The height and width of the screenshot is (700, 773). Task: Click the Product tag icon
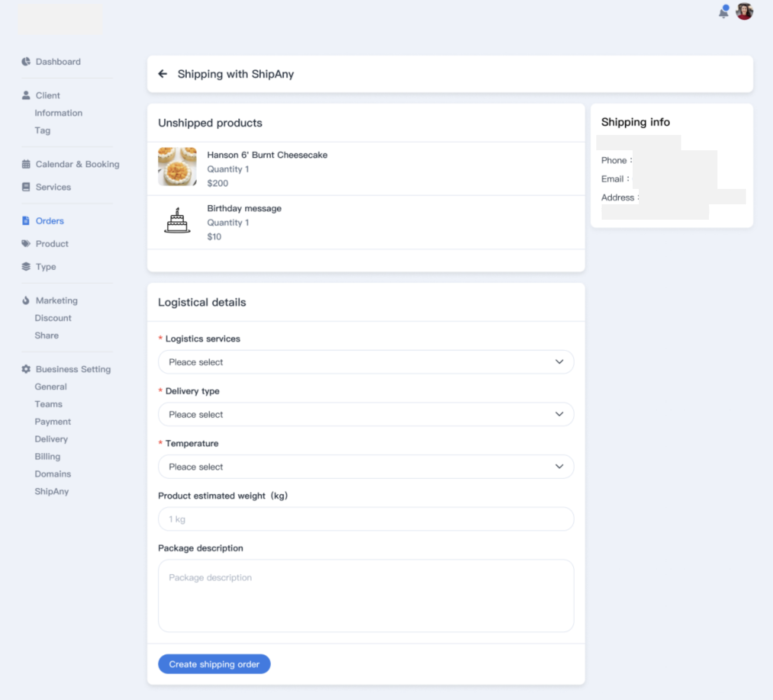click(x=26, y=244)
